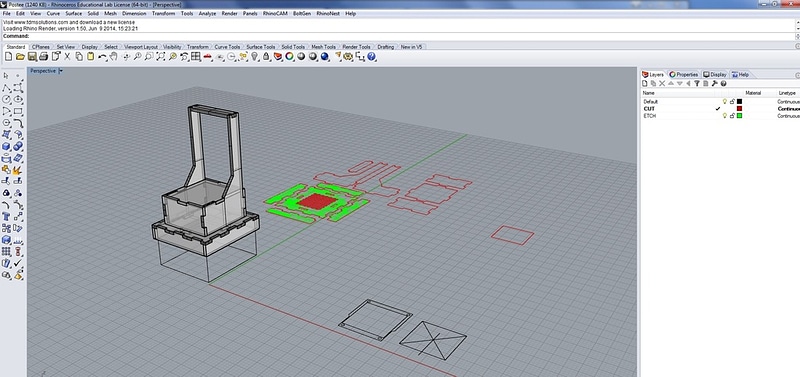Select the ETCH layer name
The height and width of the screenshot is (377, 800).
point(649,116)
